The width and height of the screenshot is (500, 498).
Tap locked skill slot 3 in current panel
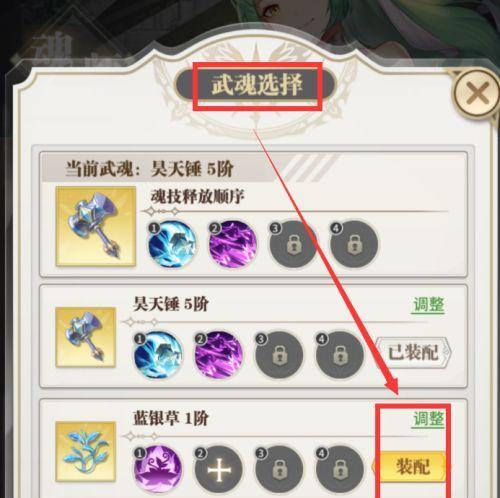tap(293, 244)
